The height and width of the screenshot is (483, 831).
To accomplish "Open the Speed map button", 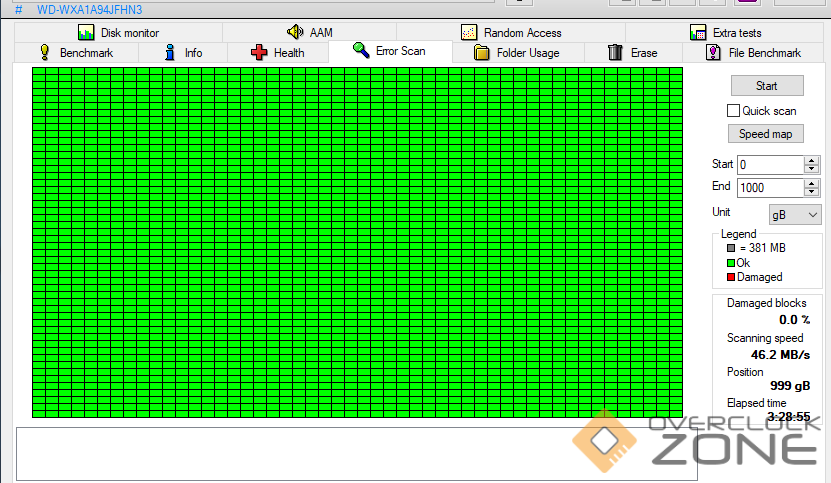I will tap(766, 134).
